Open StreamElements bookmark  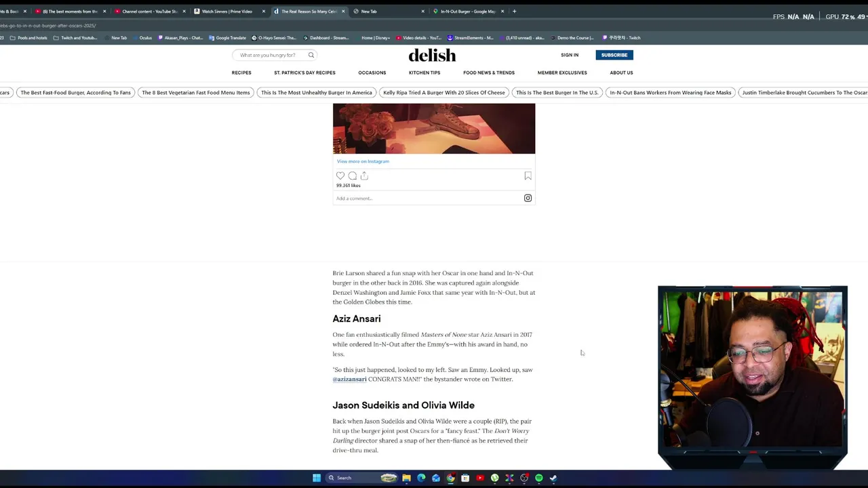click(471, 38)
